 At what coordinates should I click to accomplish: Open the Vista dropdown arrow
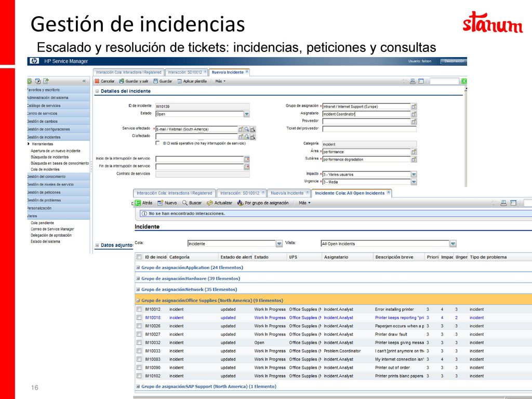click(x=453, y=244)
